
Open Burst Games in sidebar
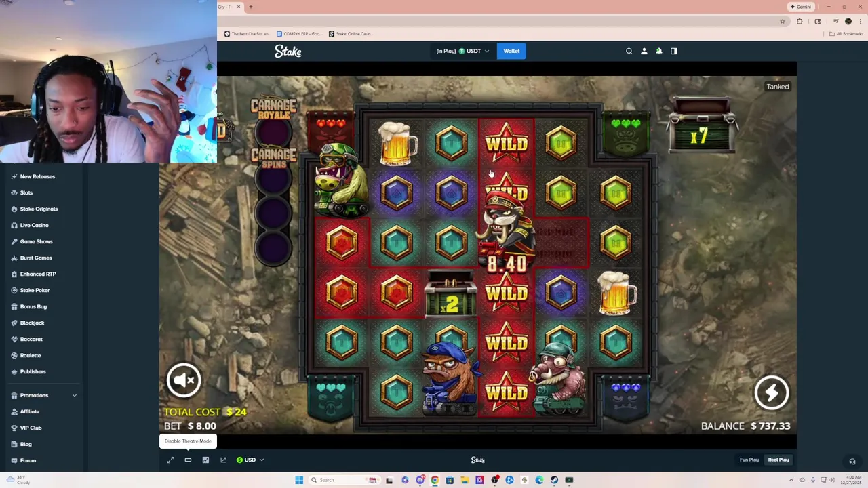click(36, 258)
